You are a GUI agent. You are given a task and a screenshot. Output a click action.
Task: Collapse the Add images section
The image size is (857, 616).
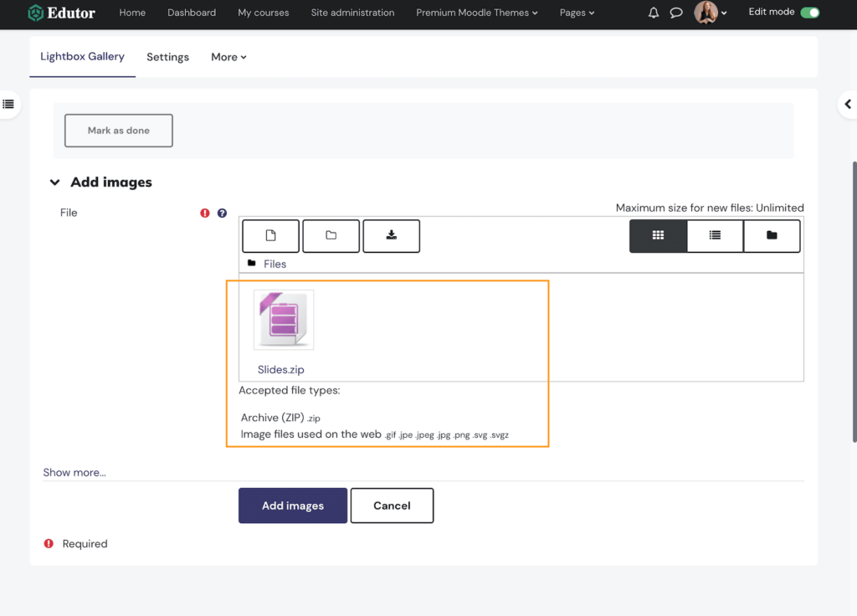(x=55, y=182)
